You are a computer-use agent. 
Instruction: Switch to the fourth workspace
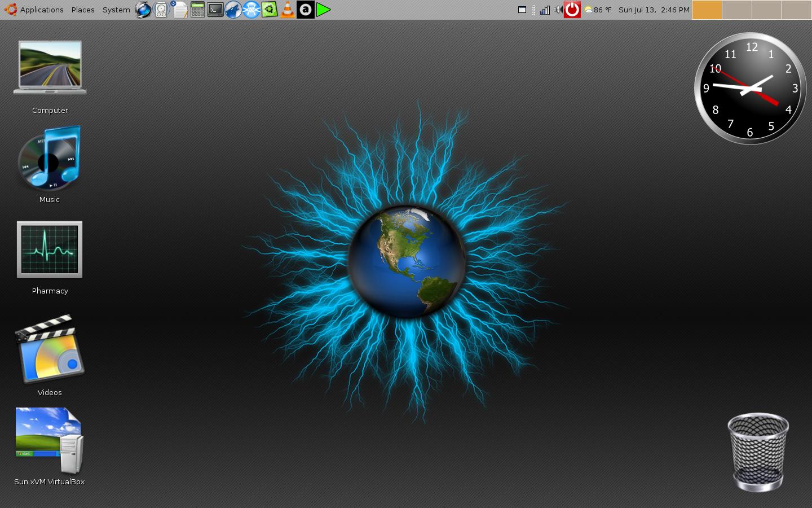point(796,10)
